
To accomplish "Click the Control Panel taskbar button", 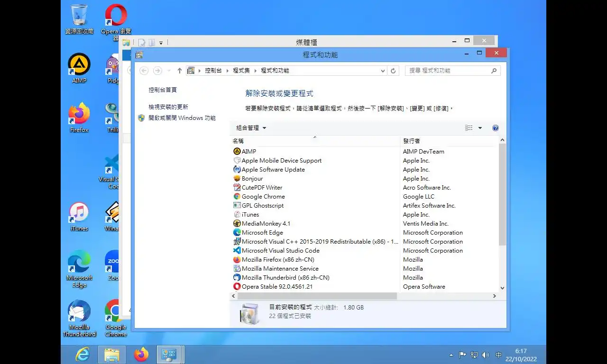I will (169, 355).
